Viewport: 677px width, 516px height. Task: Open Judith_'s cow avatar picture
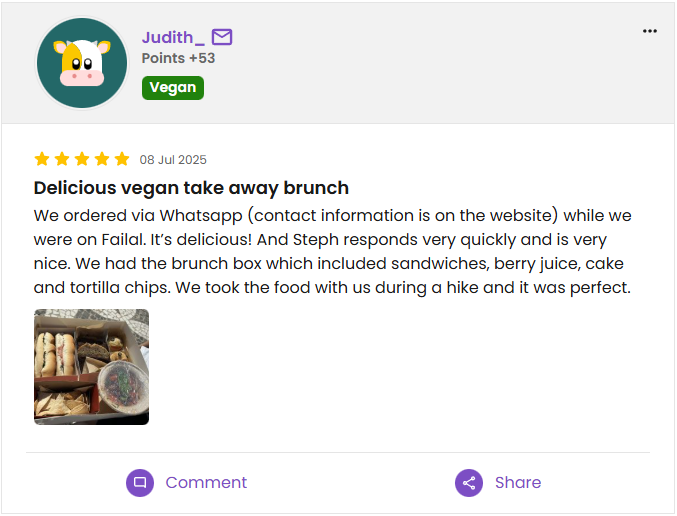pos(82,63)
